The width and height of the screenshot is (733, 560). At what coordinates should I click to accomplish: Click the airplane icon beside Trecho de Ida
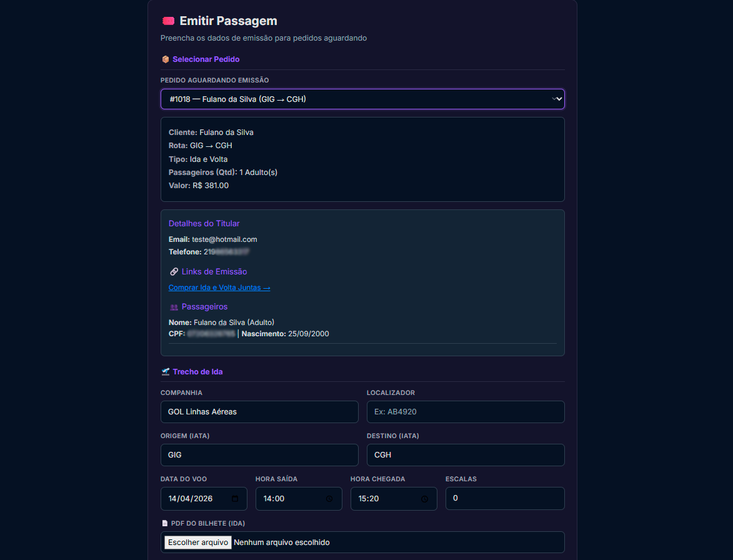(x=166, y=372)
